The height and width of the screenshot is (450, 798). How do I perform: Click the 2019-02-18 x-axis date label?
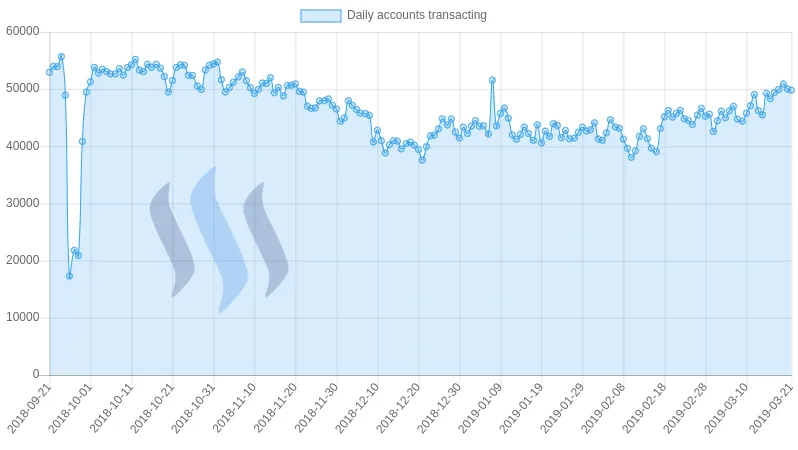click(x=645, y=410)
